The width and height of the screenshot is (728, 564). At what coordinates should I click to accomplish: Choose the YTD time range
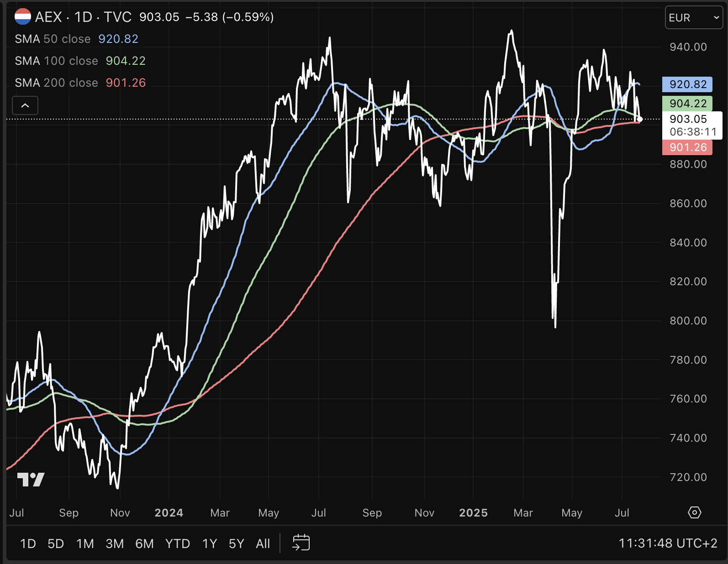click(x=178, y=543)
